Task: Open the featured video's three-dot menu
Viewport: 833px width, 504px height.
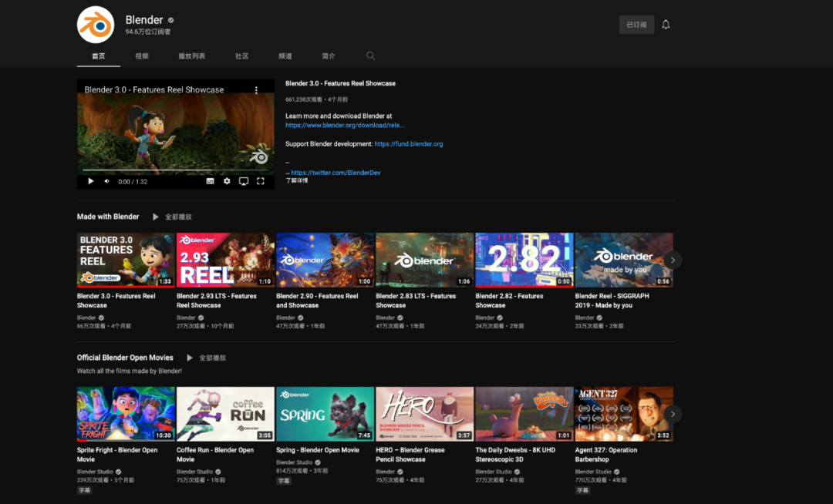Action: coord(256,90)
